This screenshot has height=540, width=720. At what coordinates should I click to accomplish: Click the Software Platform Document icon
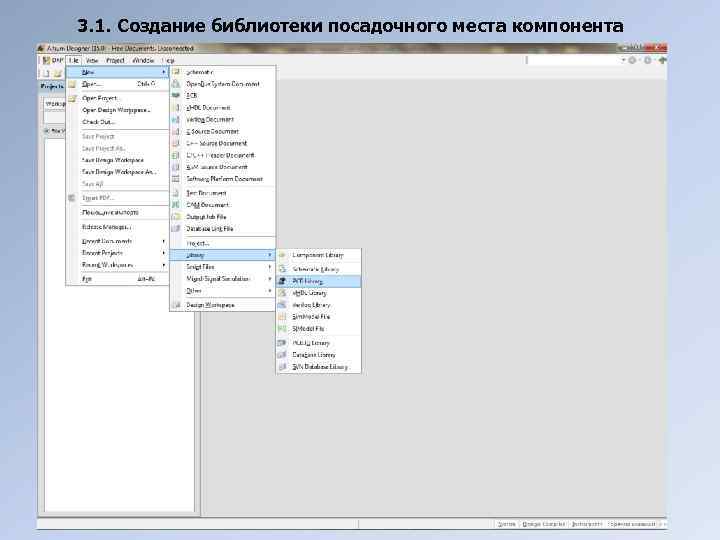tap(176, 179)
